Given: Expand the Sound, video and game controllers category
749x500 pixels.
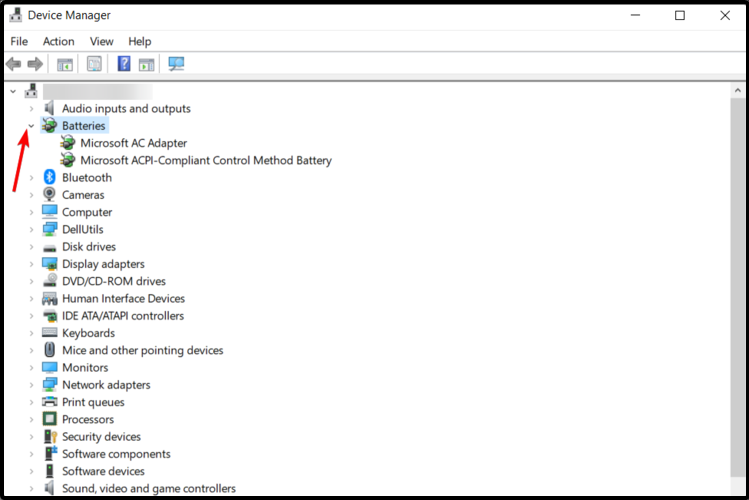Looking at the screenshot, I should click(x=32, y=489).
